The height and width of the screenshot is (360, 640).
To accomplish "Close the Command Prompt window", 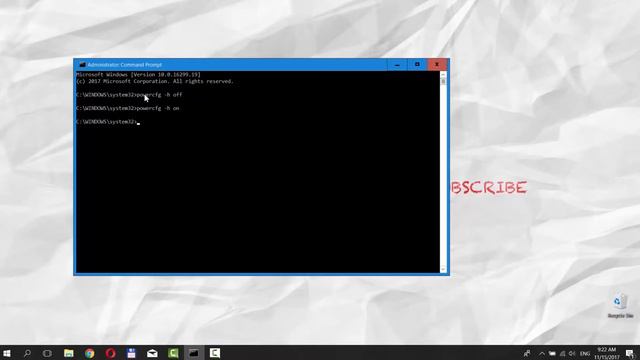I will [x=437, y=64].
